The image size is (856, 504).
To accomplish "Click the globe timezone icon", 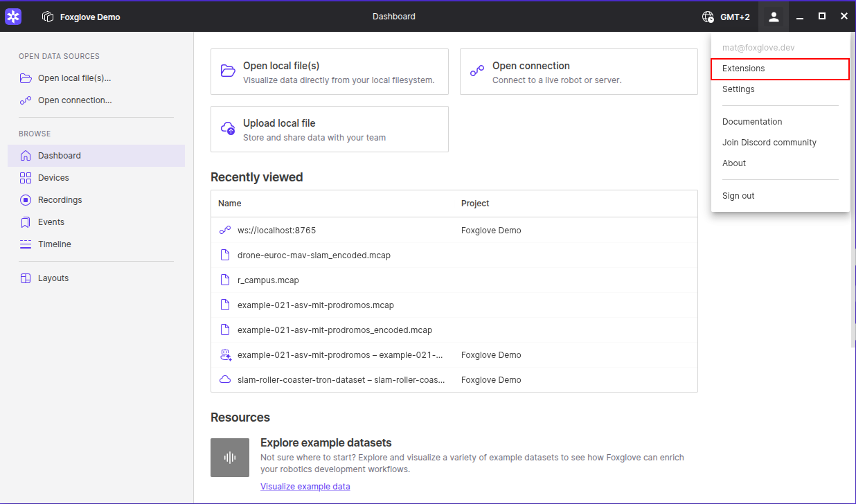I will pos(707,17).
